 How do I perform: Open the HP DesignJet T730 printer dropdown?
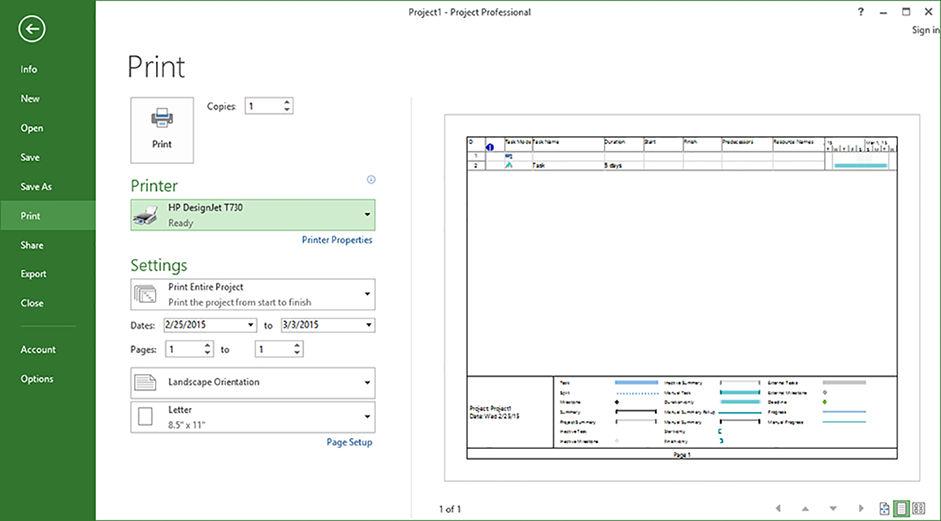pyautogui.click(x=253, y=215)
